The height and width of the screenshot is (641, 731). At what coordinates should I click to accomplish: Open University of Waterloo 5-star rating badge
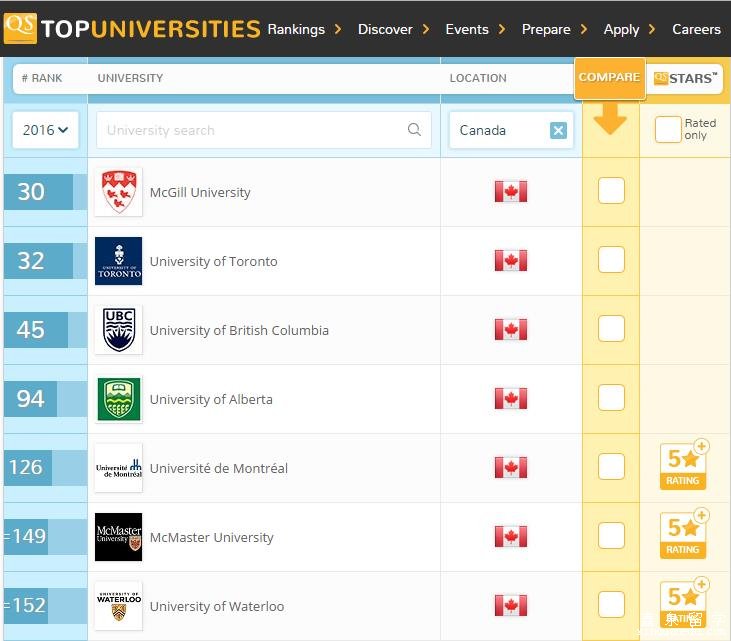tap(684, 603)
